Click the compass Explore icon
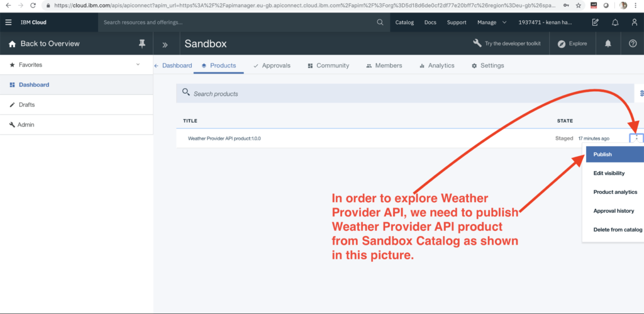 coord(562,43)
